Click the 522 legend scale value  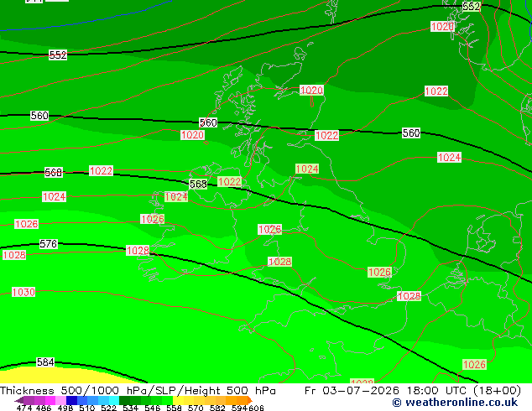108,408
